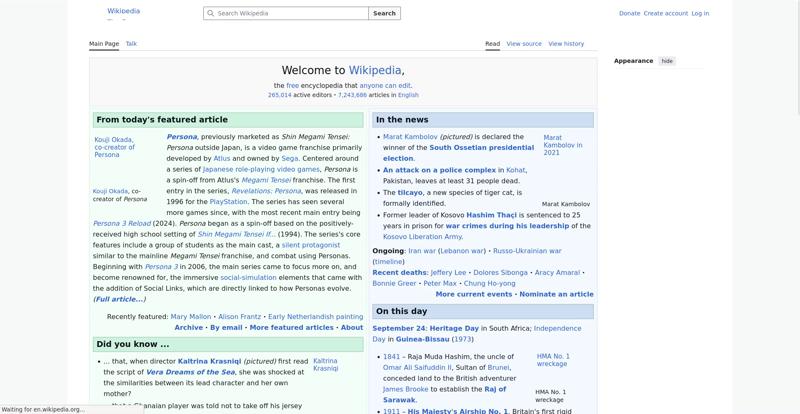Open the 7,243,686 articles count link

pyautogui.click(x=352, y=95)
